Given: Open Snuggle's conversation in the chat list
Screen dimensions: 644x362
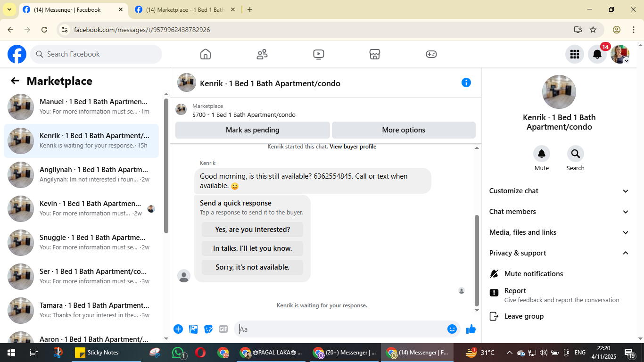Looking at the screenshot, I should pyautogui.click(x=81, y=243).
